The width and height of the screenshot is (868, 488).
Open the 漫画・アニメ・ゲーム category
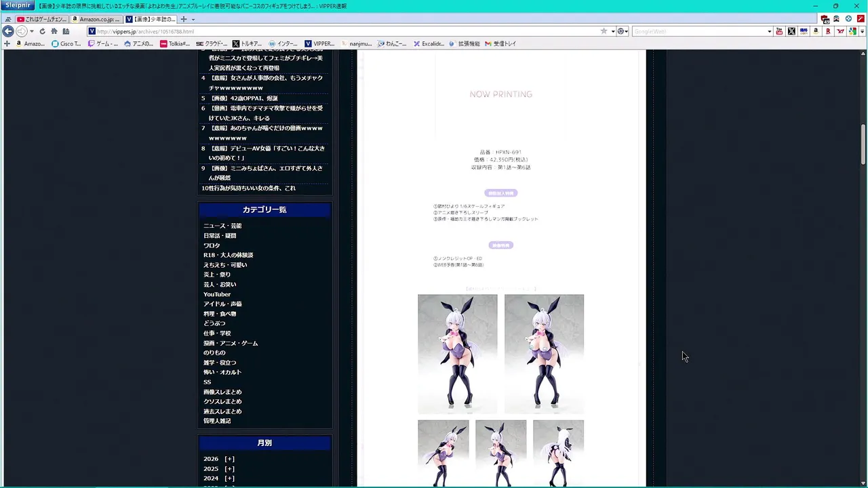click(231, 343)
